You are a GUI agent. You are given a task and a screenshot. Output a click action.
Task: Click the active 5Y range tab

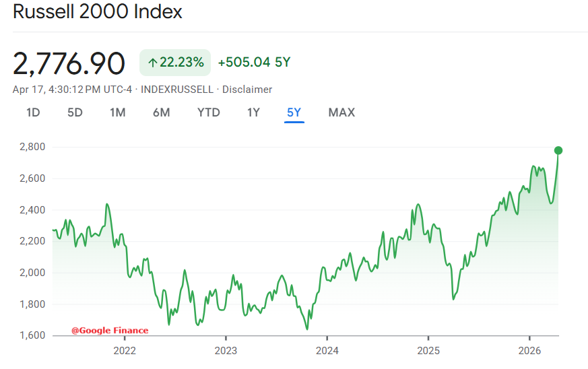294,112
